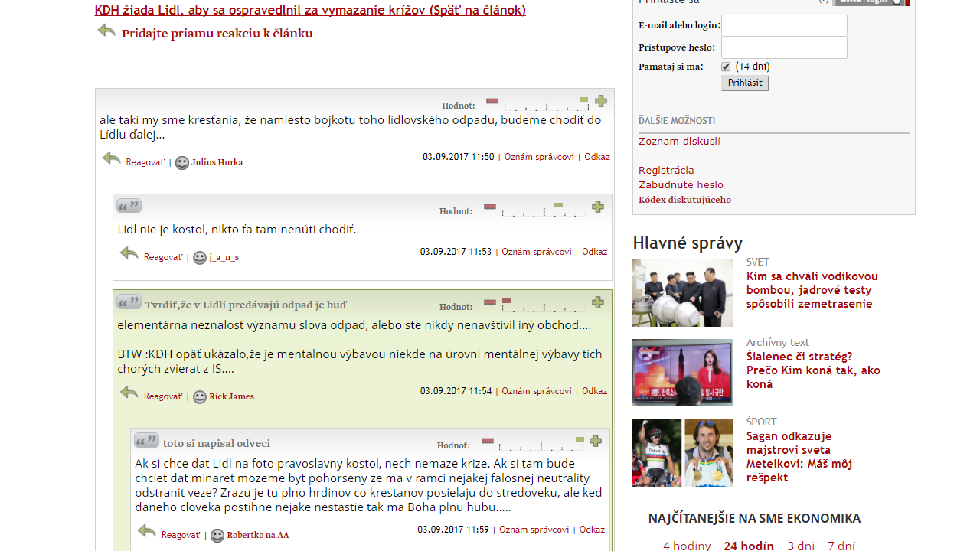Click minus rating icon on Rick James comment
Screen dimensions: 980x551
coord(490,302)
